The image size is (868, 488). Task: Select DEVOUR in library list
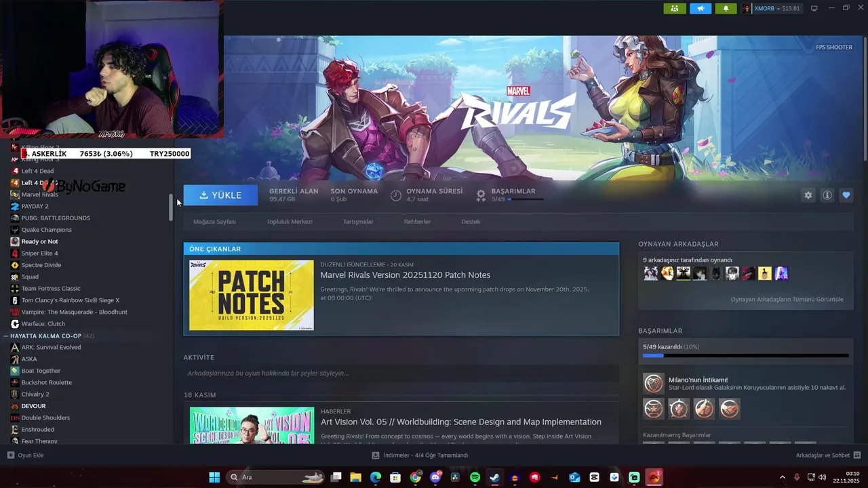pyautogui.click(x=33, y=406)
